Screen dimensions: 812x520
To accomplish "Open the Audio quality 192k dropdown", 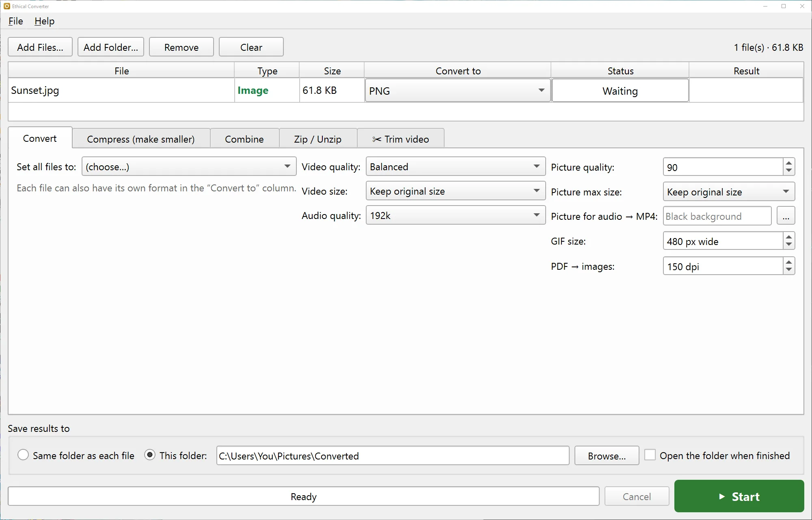I will coord(456,215).
